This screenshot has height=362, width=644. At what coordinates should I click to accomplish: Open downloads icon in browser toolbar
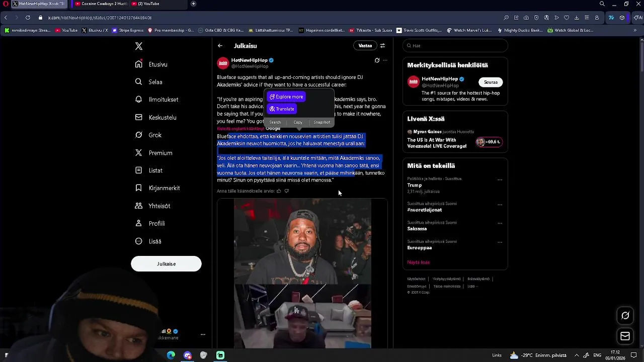coord(577,18)
